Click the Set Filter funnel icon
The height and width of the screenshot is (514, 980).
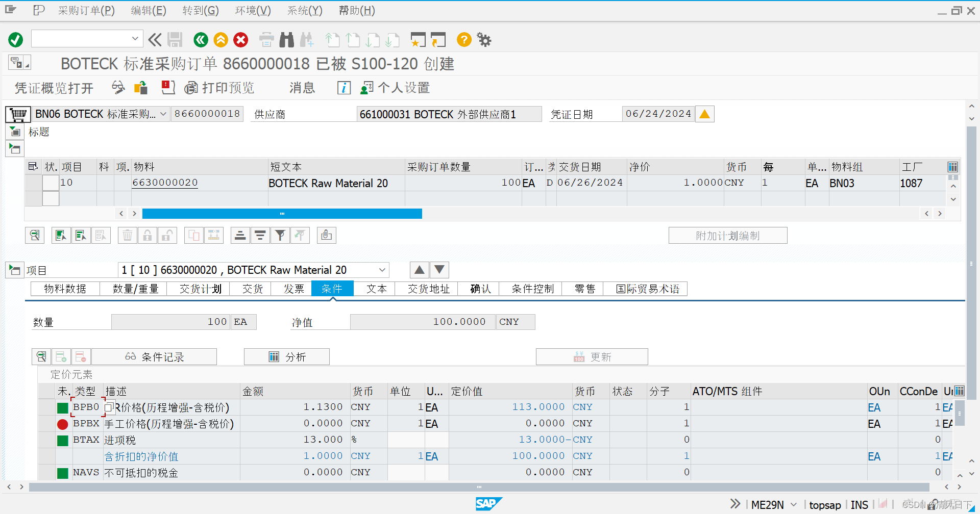[280, 235]
